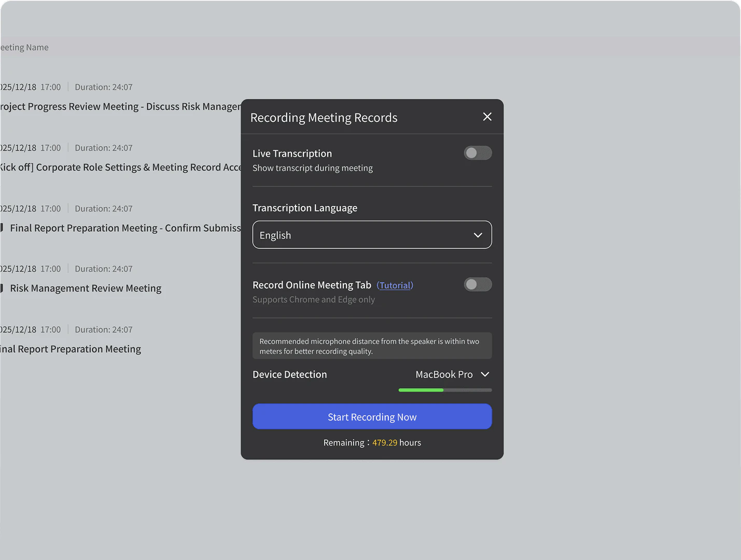
Task: Click the Meeting Name column header
Action: 24,47
